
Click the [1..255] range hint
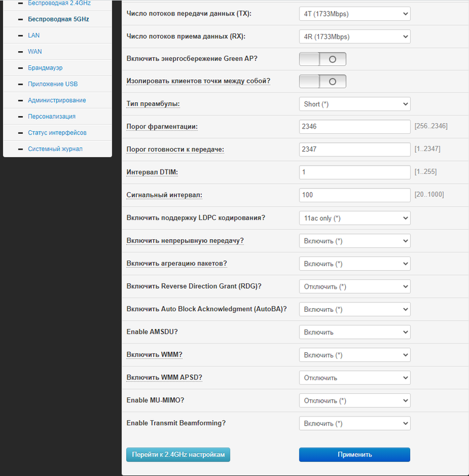coord(426,171)
